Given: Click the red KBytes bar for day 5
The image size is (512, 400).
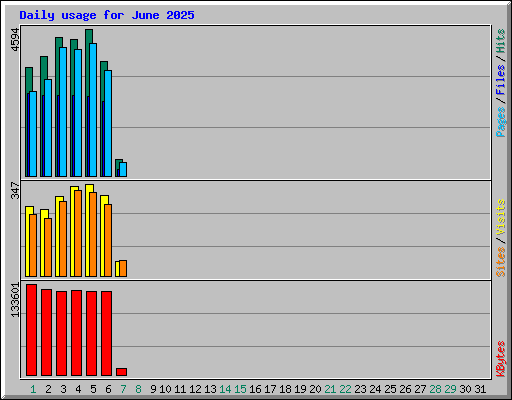Looking at the screenshot, I should click(x=91, y=333).
